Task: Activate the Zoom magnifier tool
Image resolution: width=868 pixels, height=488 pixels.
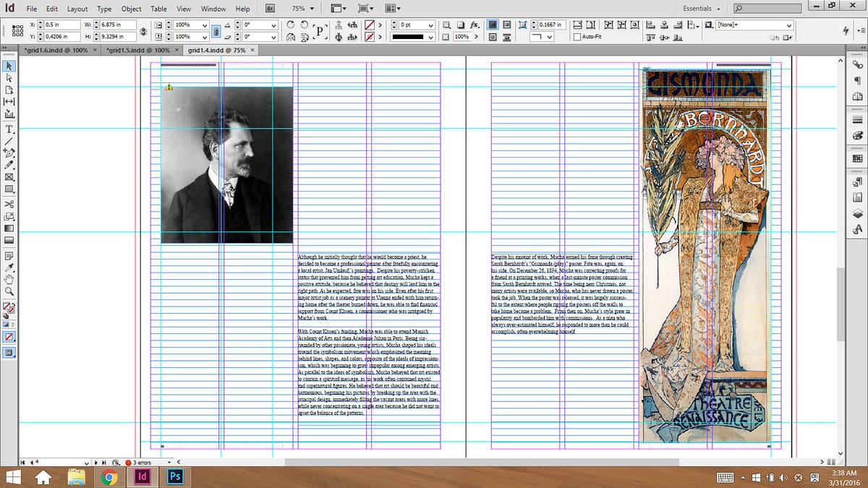Action: [10, 291]
